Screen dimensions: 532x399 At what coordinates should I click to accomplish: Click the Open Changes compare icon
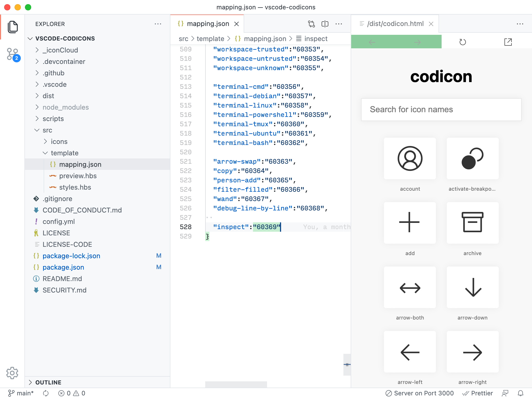coord(311,24)
